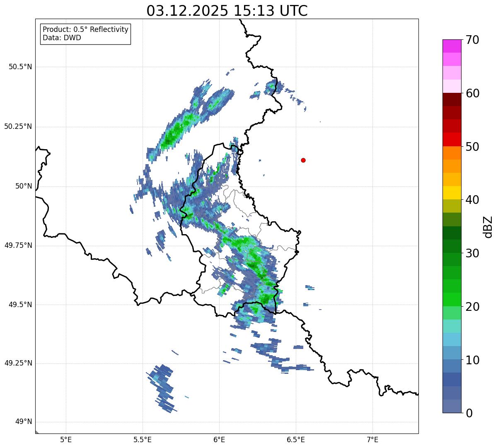This screenshot has width=498, height=448.
Task: Click the "50°N" latitude label
Action: click(24, 186)
